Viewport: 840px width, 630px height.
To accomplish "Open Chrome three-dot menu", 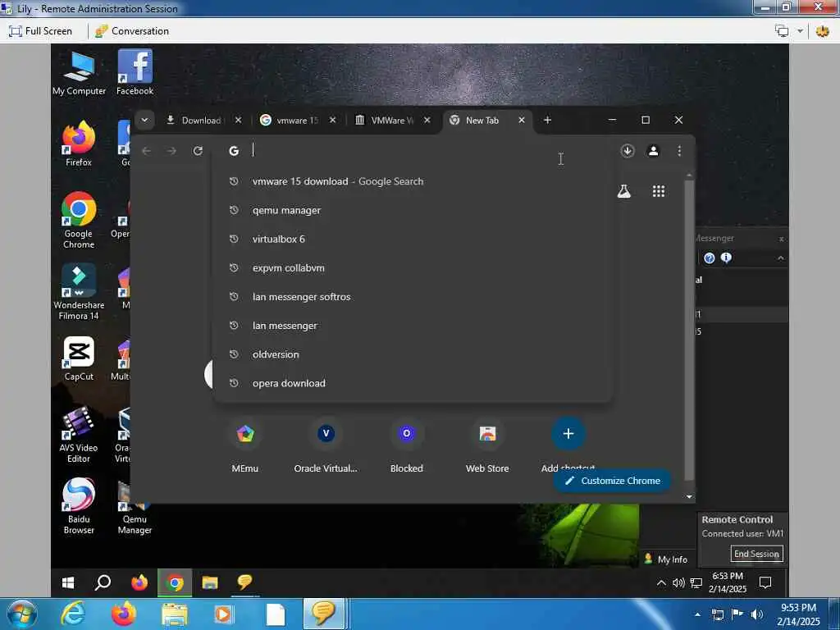I will tap(678, 151).
